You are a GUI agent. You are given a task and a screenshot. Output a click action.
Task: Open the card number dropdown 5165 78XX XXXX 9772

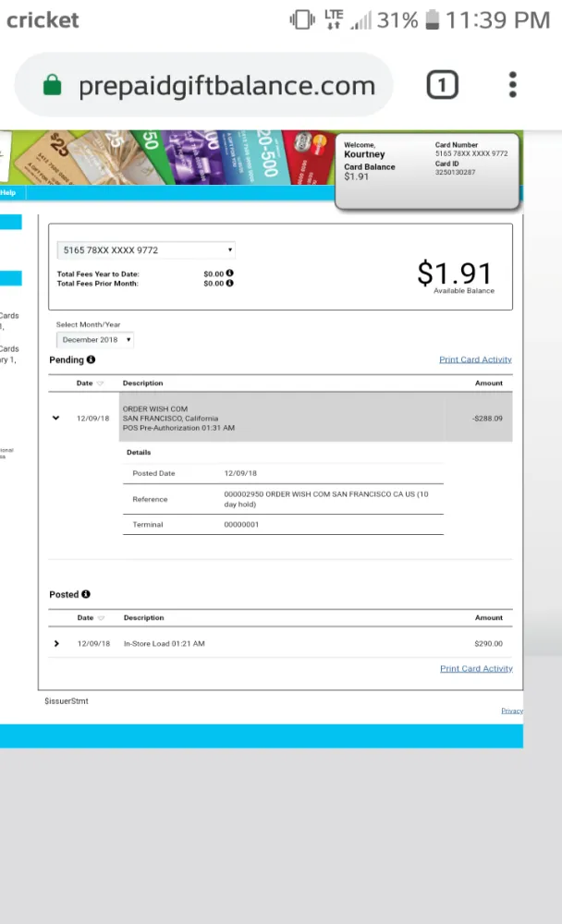point(146,249)
